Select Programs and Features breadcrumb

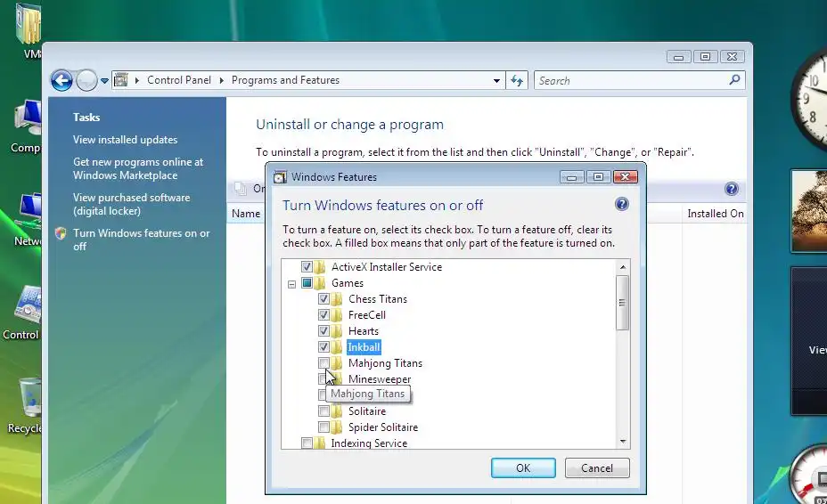click(285, 80)
